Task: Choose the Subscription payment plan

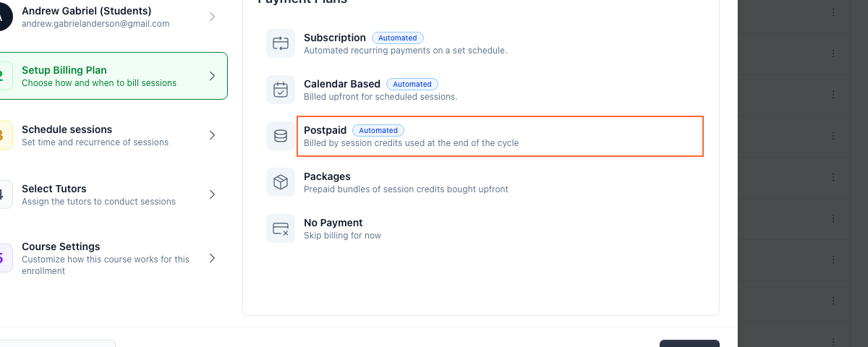Action: pyautogui.click(x=485, y=43)
